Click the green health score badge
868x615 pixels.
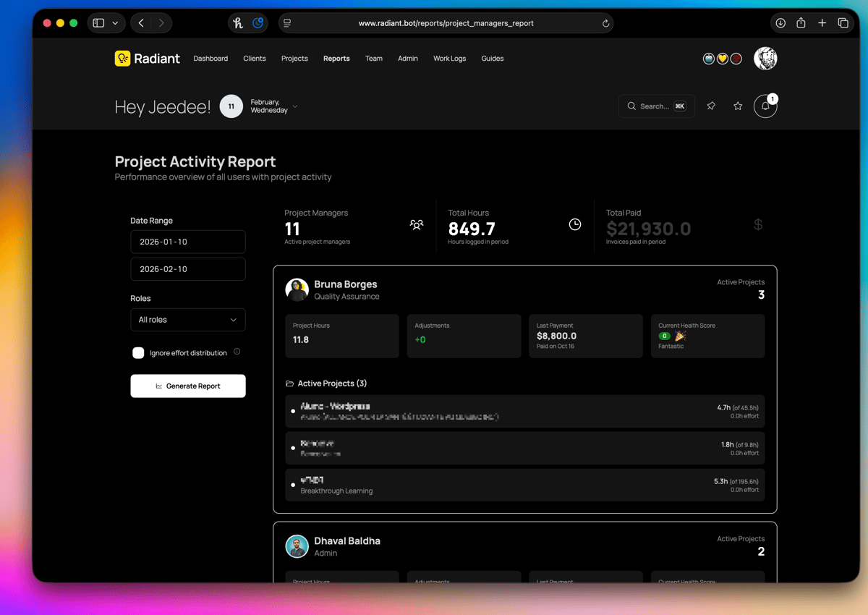(665, 336)
